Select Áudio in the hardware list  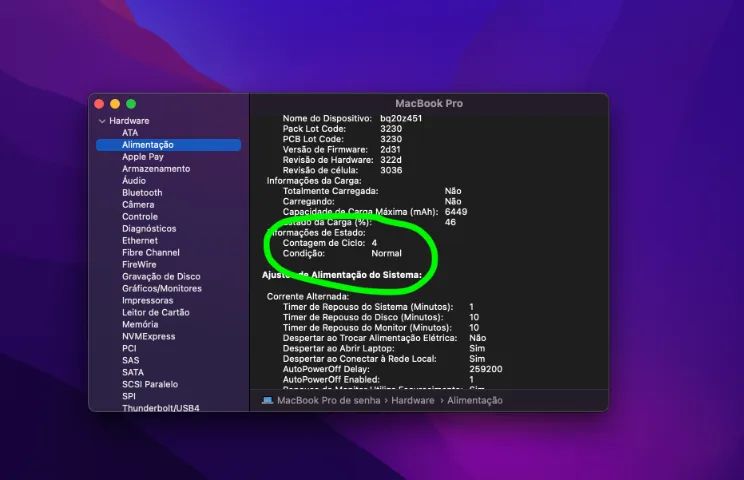pos(134,180)
